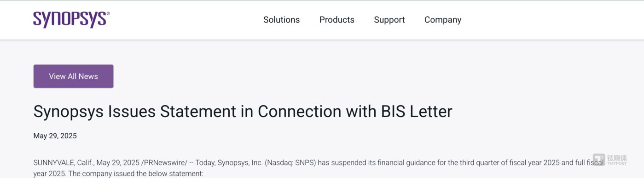Click the View All News button
This screenshot has width=644, height=178.
click(73, 76)
